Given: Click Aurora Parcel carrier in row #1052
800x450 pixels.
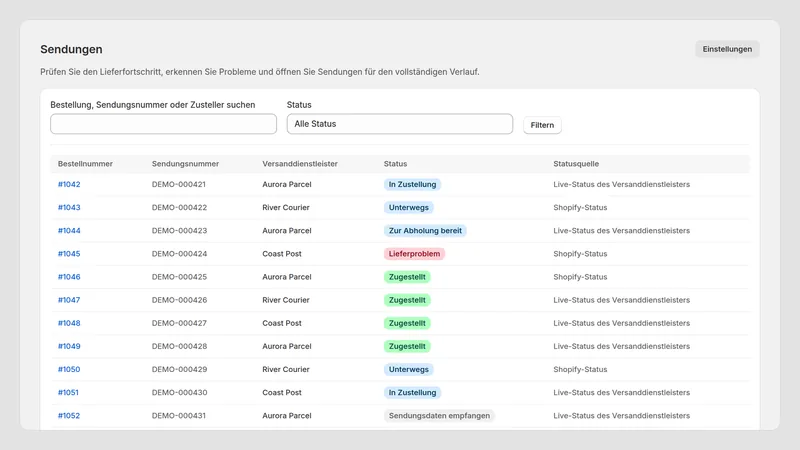Looking at the screenshot, I should 287,416.
